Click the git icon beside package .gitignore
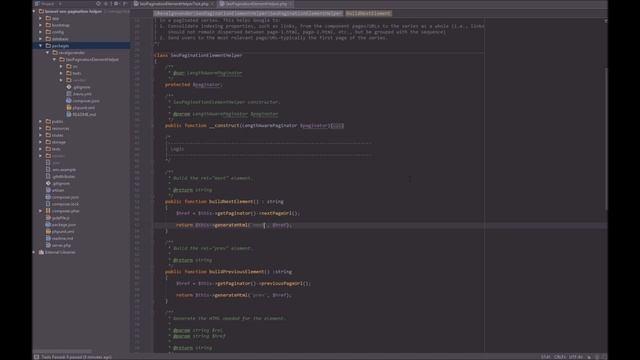This screenshot has height=360, width=640. (x=69, y=87)
